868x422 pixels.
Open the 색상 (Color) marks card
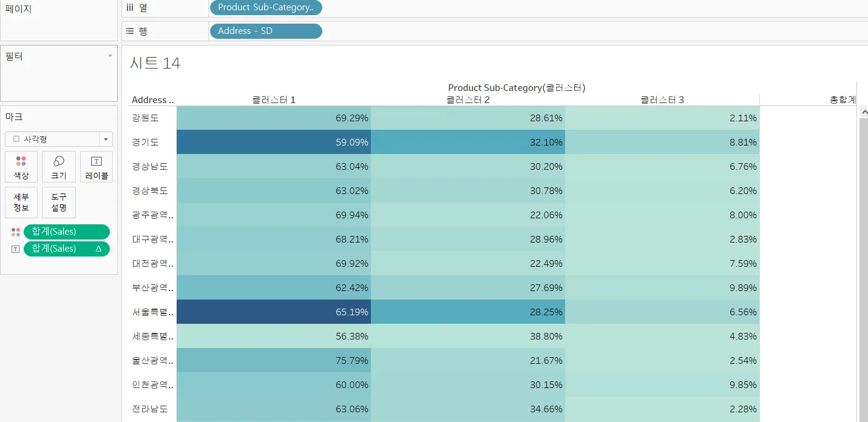click(21, 167)
